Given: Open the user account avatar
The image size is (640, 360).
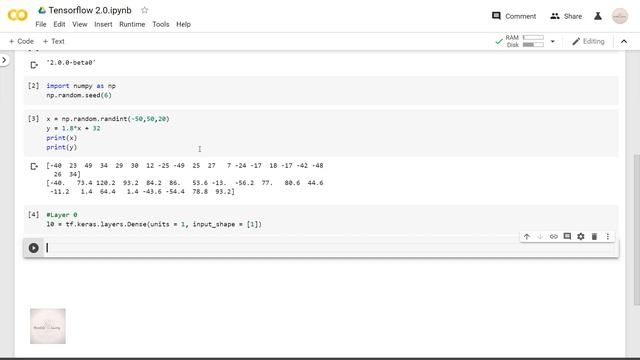Looking at the screenshot, I should click(620, 16).
